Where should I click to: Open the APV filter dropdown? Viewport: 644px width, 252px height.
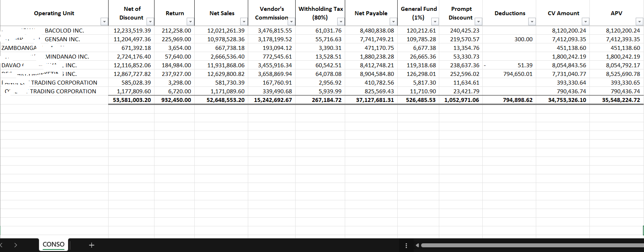[639, 22]
